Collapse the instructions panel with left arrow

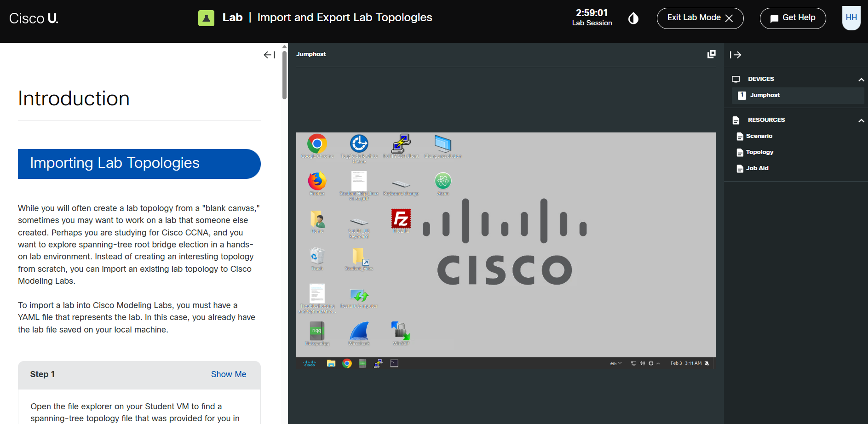(270, 55)
